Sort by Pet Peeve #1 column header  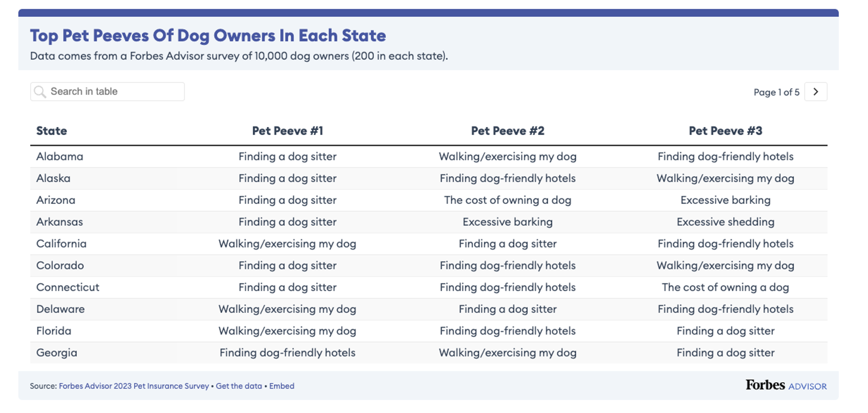288,131
